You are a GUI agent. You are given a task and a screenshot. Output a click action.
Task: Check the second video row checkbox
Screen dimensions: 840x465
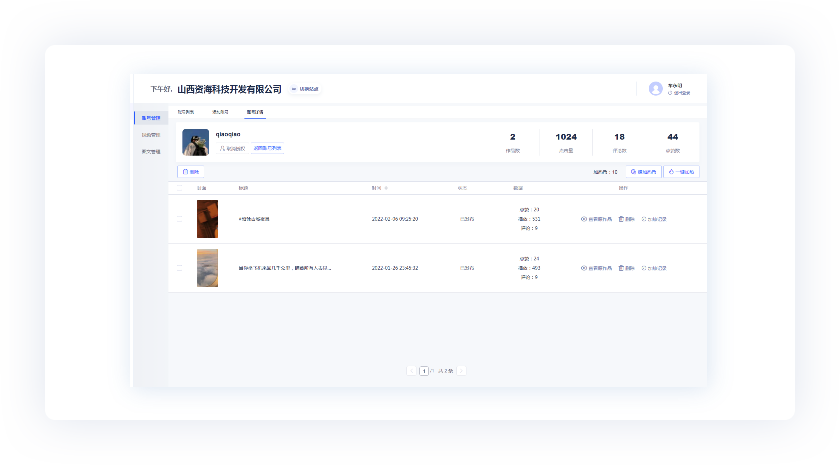coord(180,268)
